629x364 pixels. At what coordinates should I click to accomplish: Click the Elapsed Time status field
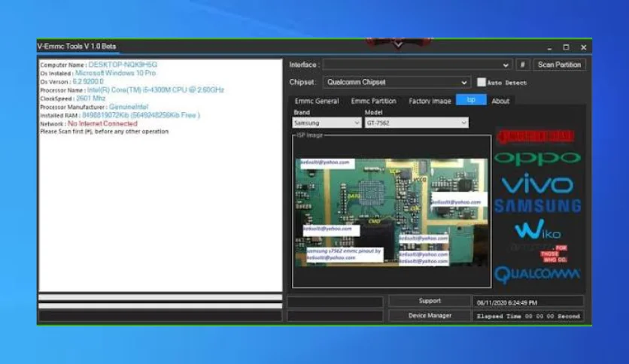click(x=528, y=317)
